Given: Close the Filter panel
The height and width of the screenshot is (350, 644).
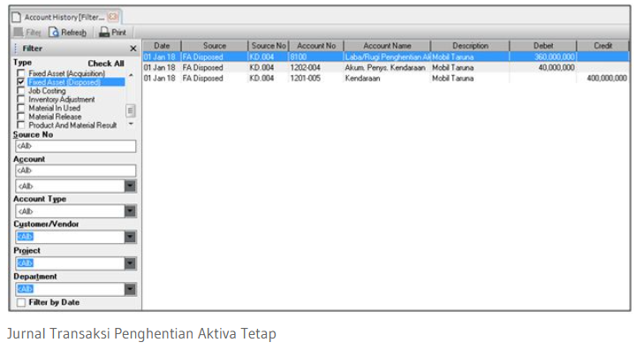Looking at the screenshot, I should (x=133, y=49).
